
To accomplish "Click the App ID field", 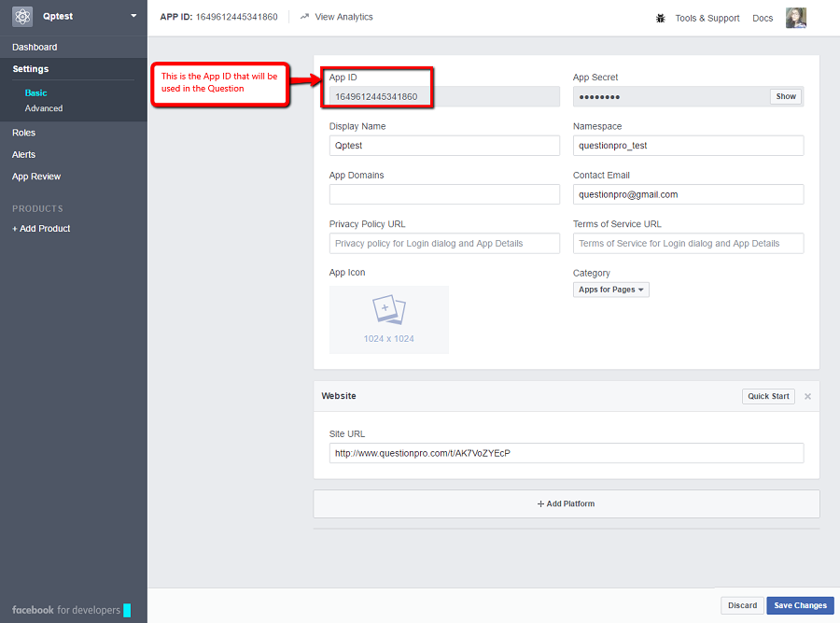I will tap(444, 96).
